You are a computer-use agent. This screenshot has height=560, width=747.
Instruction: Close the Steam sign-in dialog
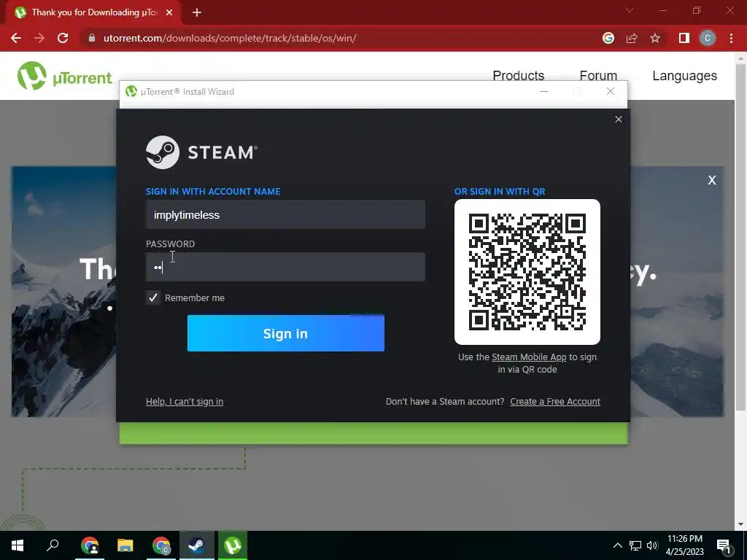click(619, 119)
